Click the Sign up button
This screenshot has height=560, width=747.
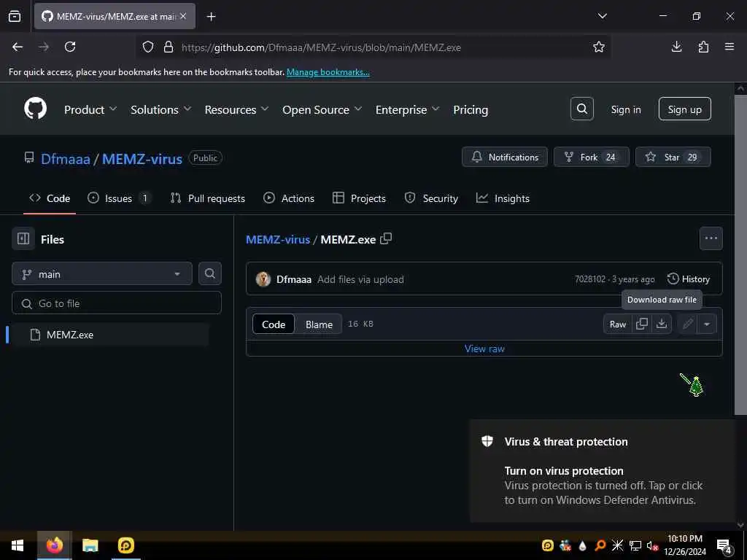tap(684, 109)
